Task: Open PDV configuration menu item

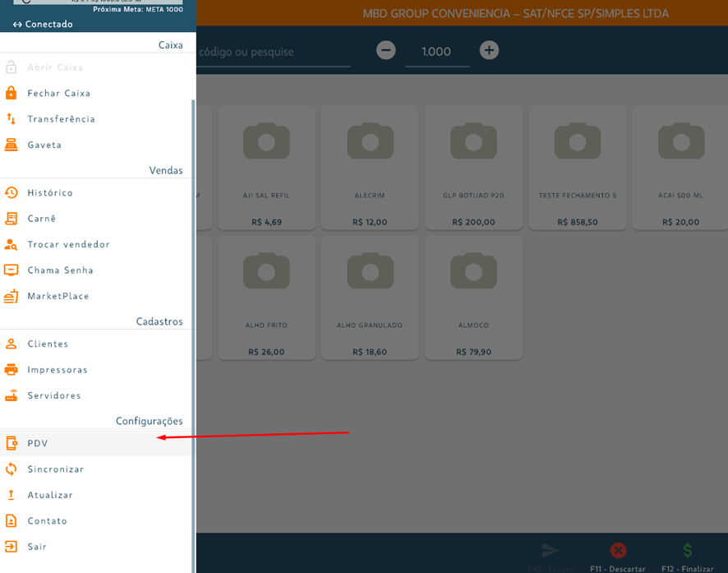Action: click(x=38, y=444)
